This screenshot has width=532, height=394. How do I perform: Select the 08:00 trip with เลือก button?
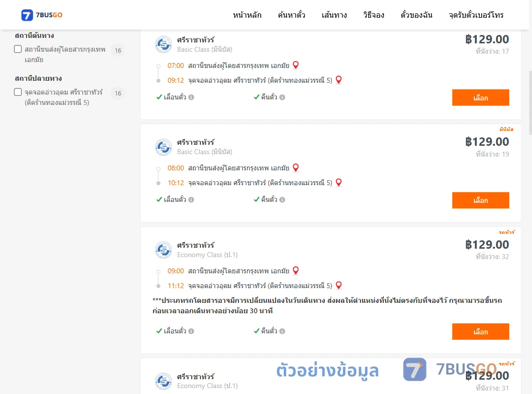click(480, 200)
